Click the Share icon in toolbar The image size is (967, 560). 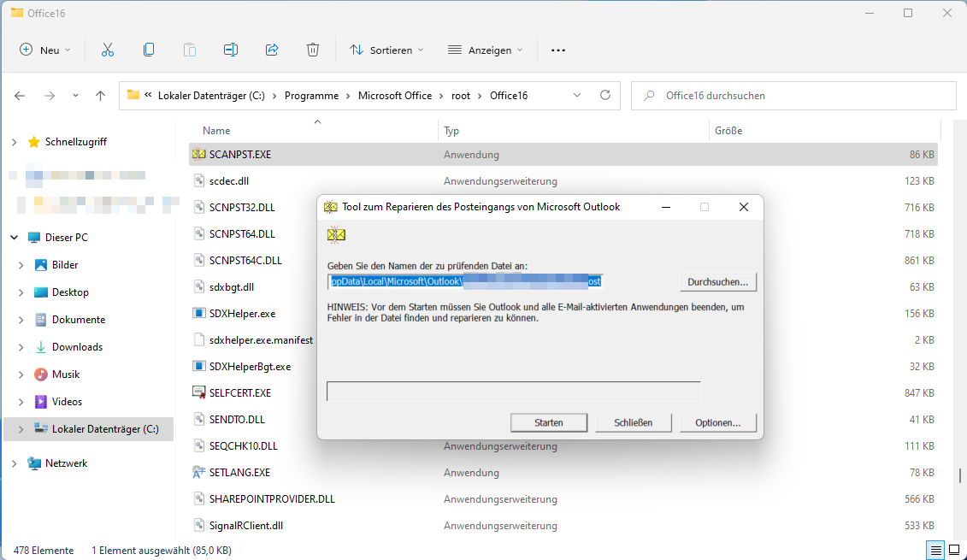pos(272,50)
